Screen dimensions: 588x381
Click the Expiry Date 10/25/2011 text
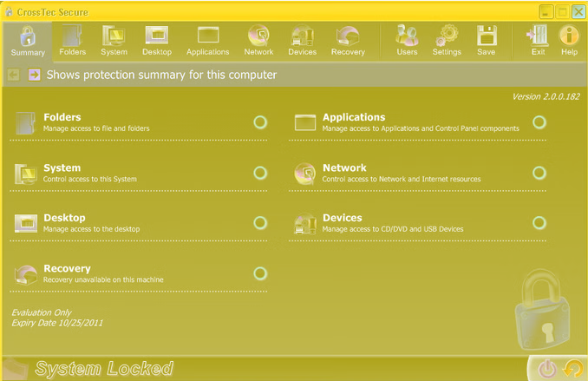click(x=57, y=323)
